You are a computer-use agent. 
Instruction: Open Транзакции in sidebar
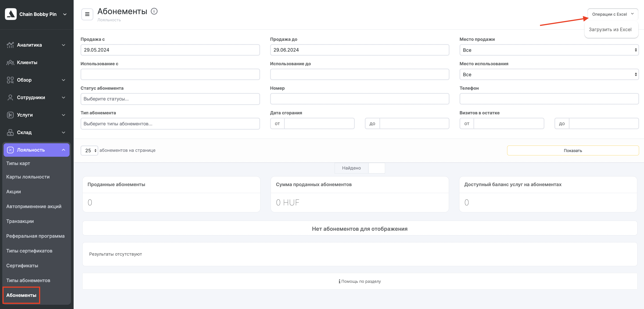[20, 221]
